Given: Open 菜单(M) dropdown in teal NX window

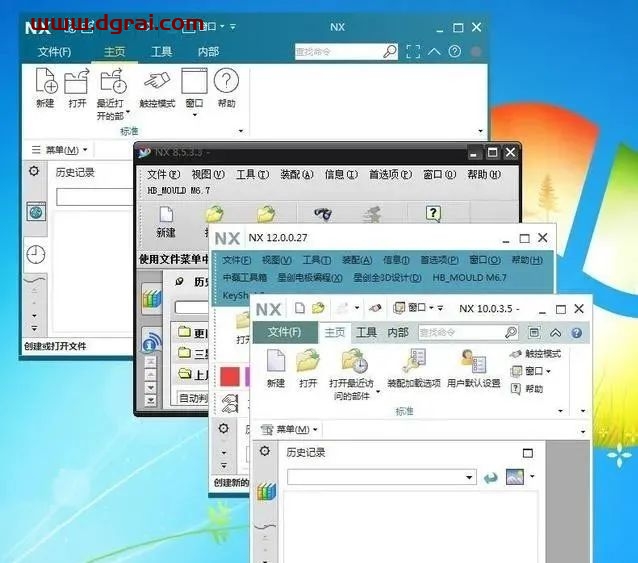Looking at the screenshot, I should click(60, 150).
